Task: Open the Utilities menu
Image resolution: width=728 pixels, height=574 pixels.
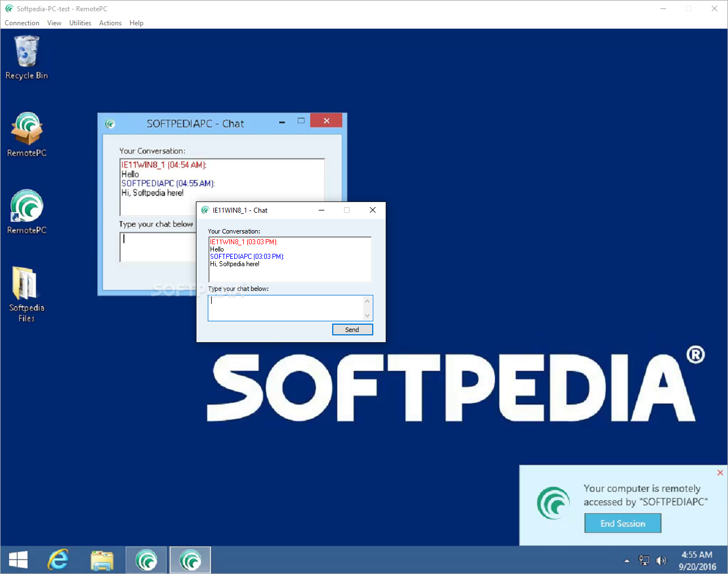Action: point(80,23)
